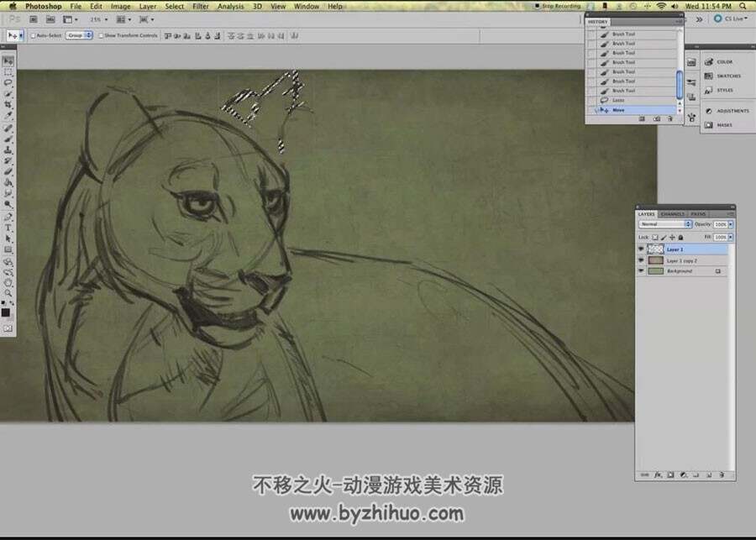756x540 pixels.
Task: Open the Apple menu
Action: pyautogui.click(x=13, y=6)
